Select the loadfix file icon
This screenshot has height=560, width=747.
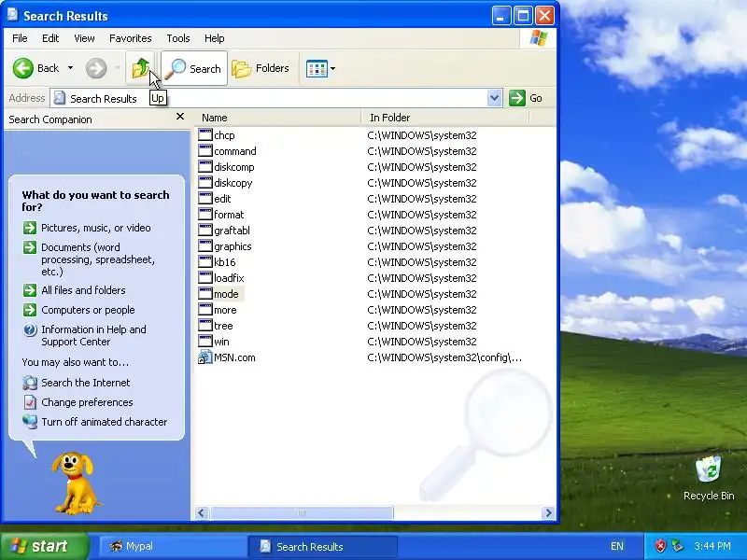pos(205,277)
